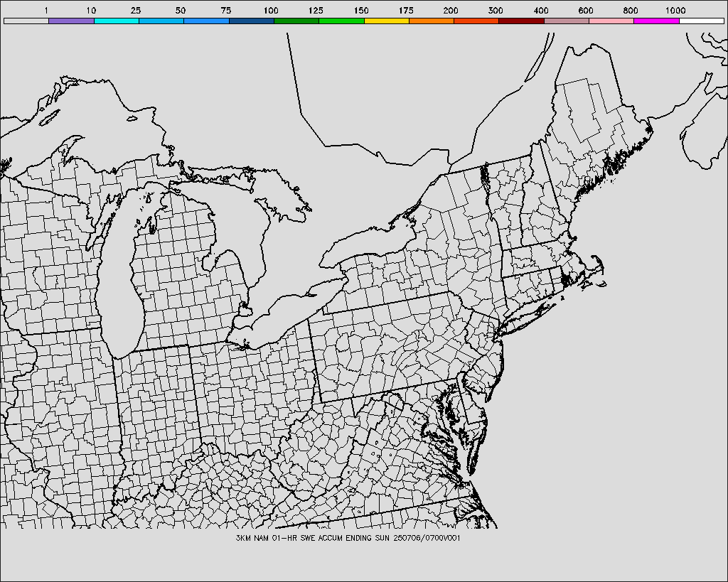Click the legend label 600
The width and height of the screenshot is (728, 582).
586,10
